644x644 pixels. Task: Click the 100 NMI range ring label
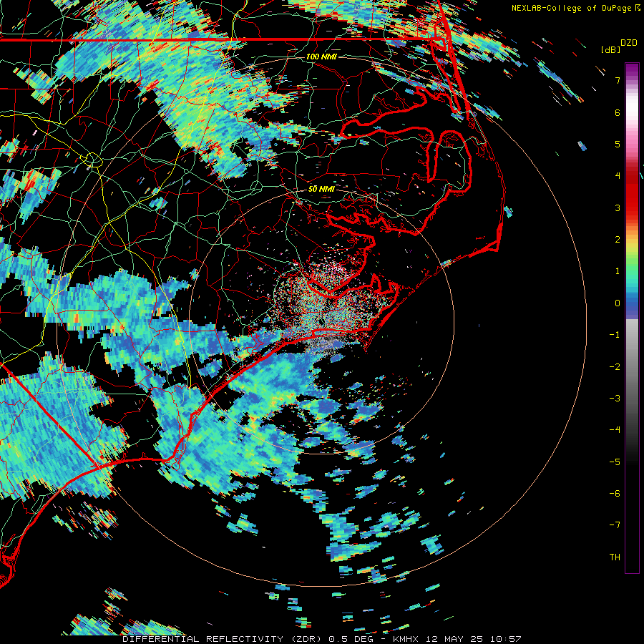coord(321,57)
